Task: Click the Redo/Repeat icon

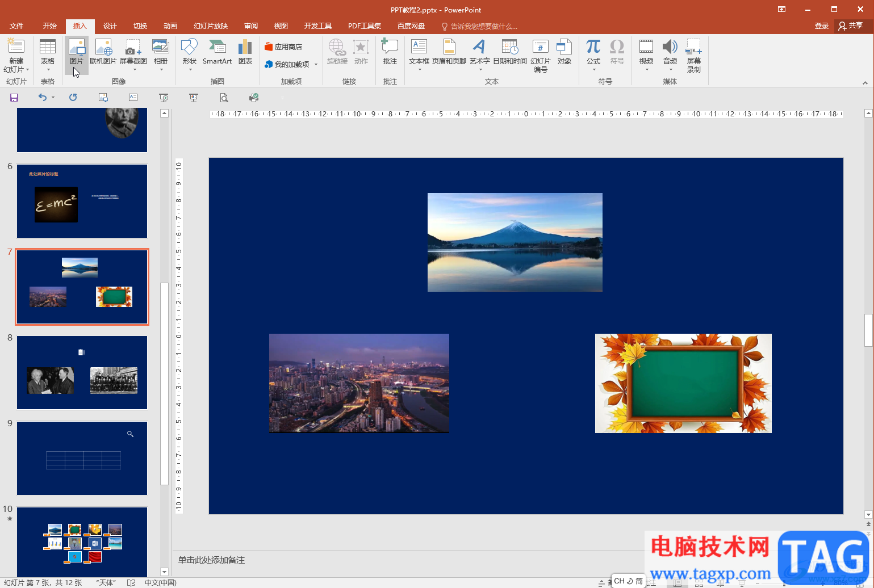Action: click(73, 98)
